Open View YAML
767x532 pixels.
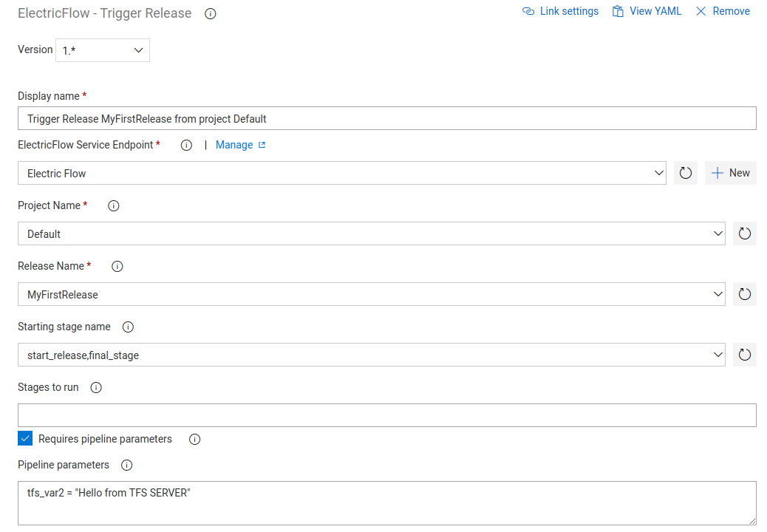click(647, 11)
